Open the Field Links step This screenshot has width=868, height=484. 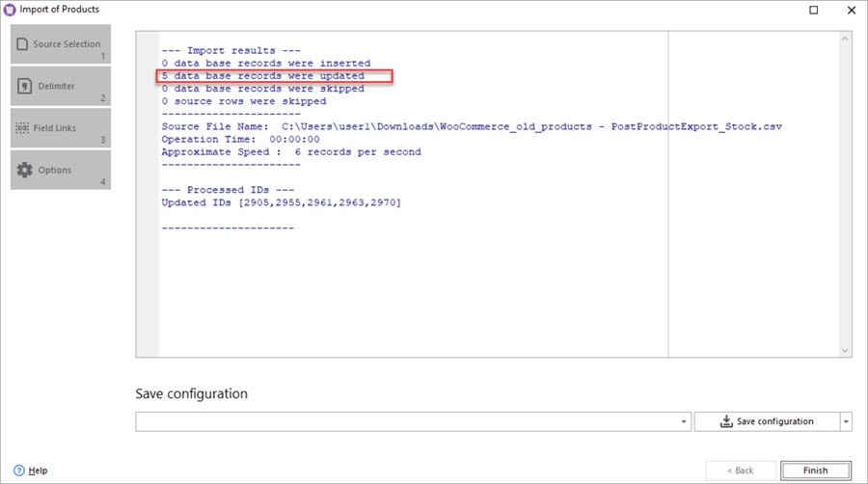pos(60,128)
